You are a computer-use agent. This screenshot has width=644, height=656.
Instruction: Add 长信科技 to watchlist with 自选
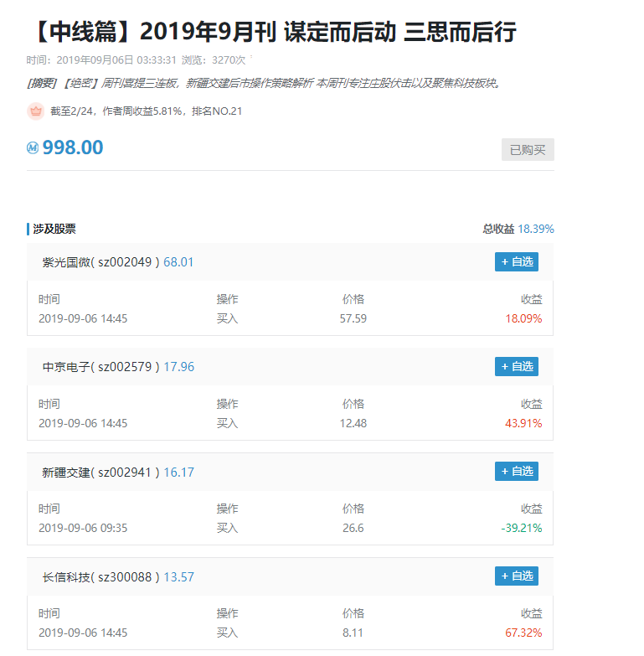[x=517, y=576]
